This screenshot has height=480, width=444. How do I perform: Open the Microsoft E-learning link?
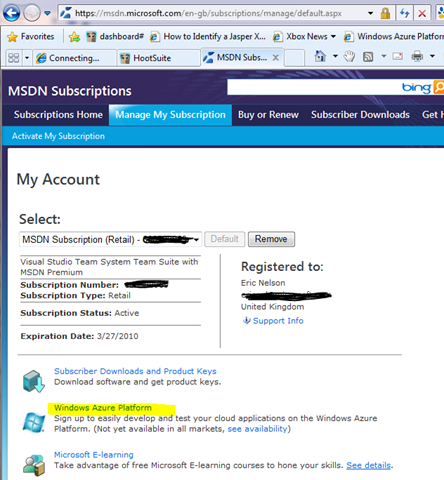(94, 455)
